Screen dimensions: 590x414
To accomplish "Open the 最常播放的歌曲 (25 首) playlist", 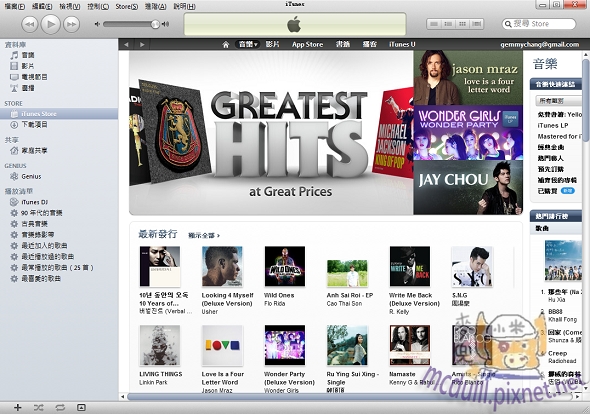I will click(x=57, y=268).
